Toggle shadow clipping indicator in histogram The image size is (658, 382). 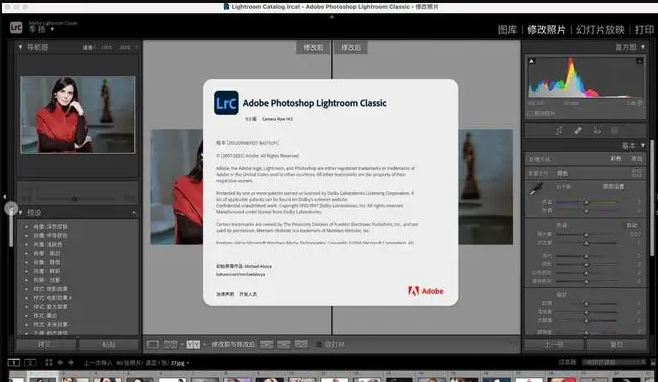pyautogui.click(x=532, y=61)
